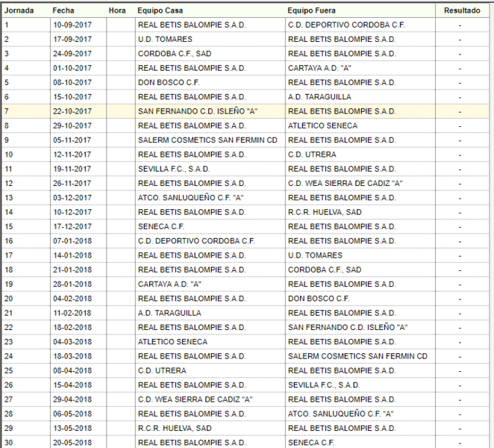Select the date 05-11-2017
Image resolution: width=494 pixels, height=448 pixels.
[x=72, y=140]
